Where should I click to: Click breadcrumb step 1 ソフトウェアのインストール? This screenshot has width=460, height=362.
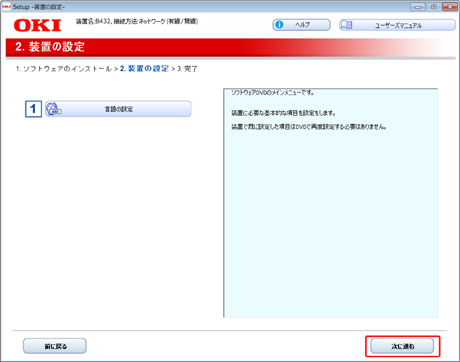coord(64,69)
